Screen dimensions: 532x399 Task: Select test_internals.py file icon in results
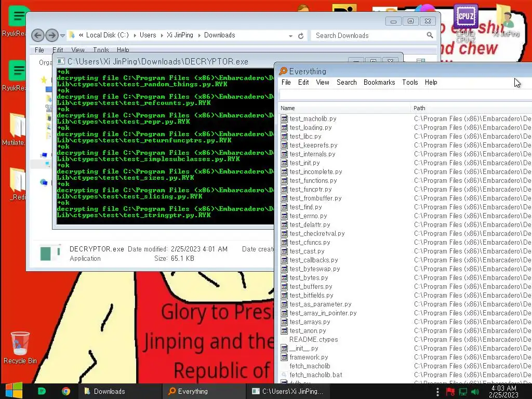pyautogui.click(x=284, y=154)
